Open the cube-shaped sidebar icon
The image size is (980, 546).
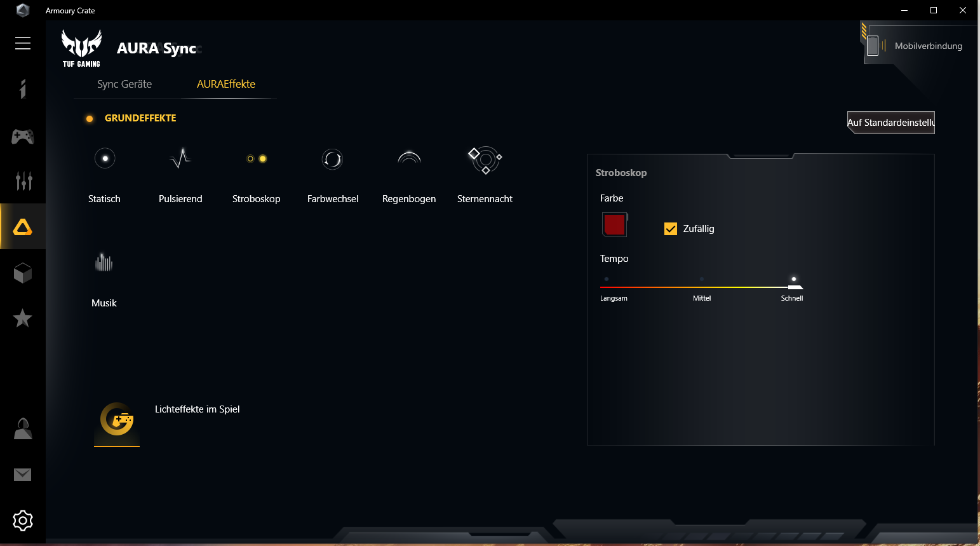23,273
